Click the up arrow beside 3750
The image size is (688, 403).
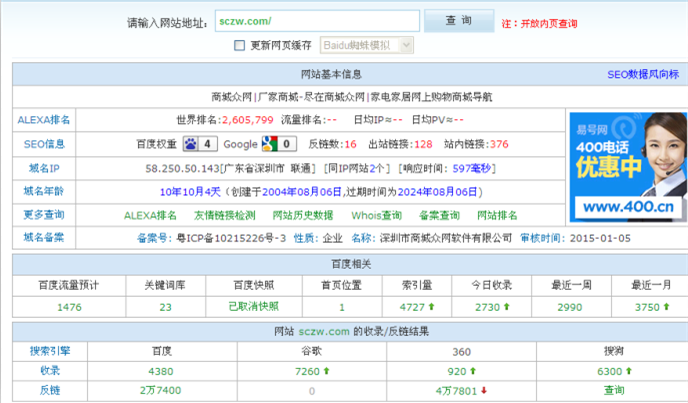(x=666, y=307)
